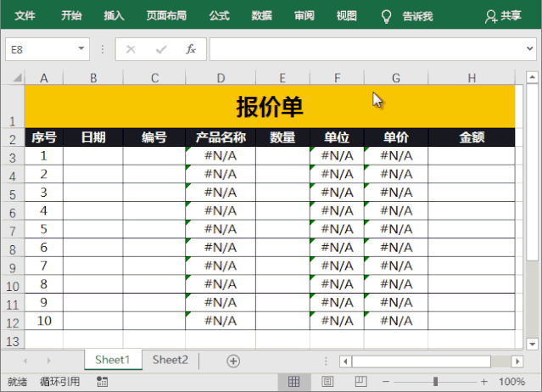Select column H header
542x392 pixels.
472,78
